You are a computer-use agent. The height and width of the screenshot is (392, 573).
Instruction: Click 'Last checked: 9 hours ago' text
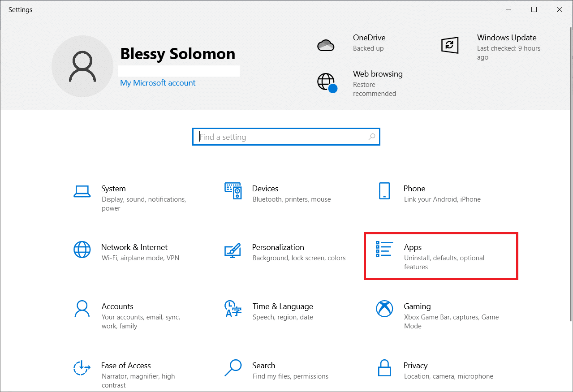tap(509, 53)
